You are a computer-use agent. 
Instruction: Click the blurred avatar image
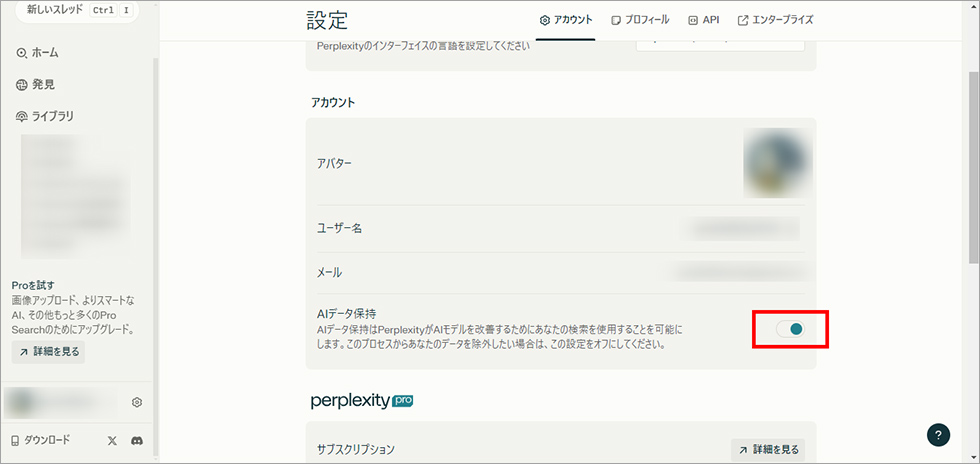click(x=777, y=164)
